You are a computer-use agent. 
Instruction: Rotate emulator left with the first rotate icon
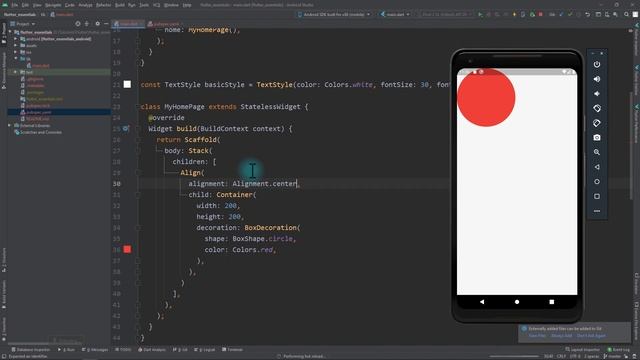pos(597,109)
